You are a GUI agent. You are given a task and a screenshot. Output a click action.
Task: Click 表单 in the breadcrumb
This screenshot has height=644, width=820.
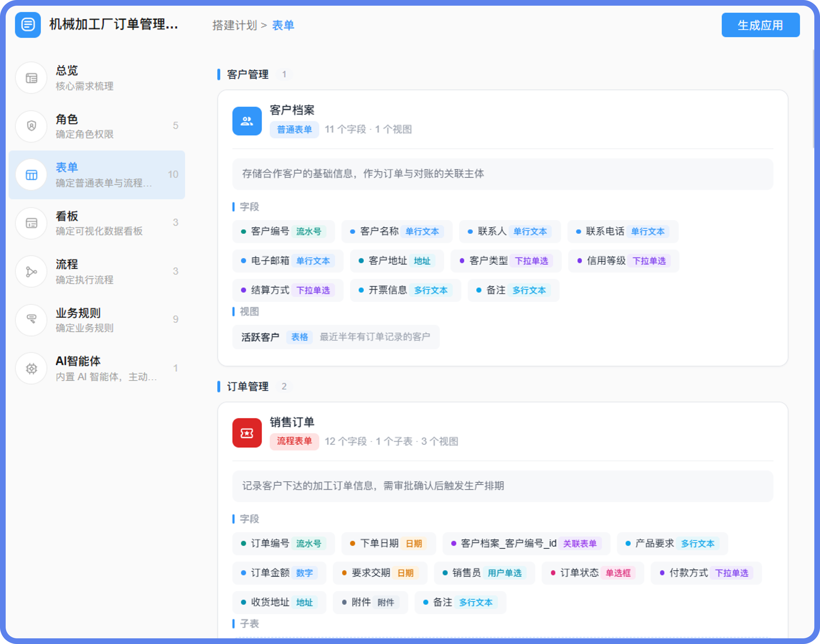pos(283,25)
